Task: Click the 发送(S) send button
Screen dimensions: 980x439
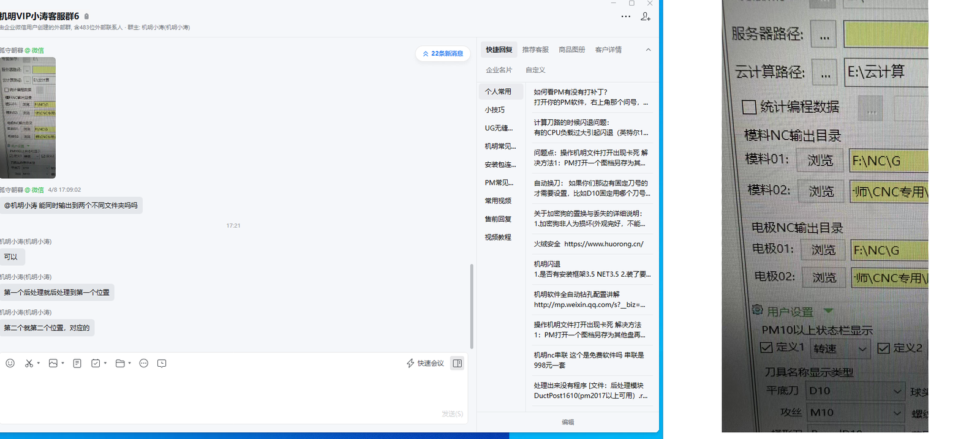Action: click(452, 414)
